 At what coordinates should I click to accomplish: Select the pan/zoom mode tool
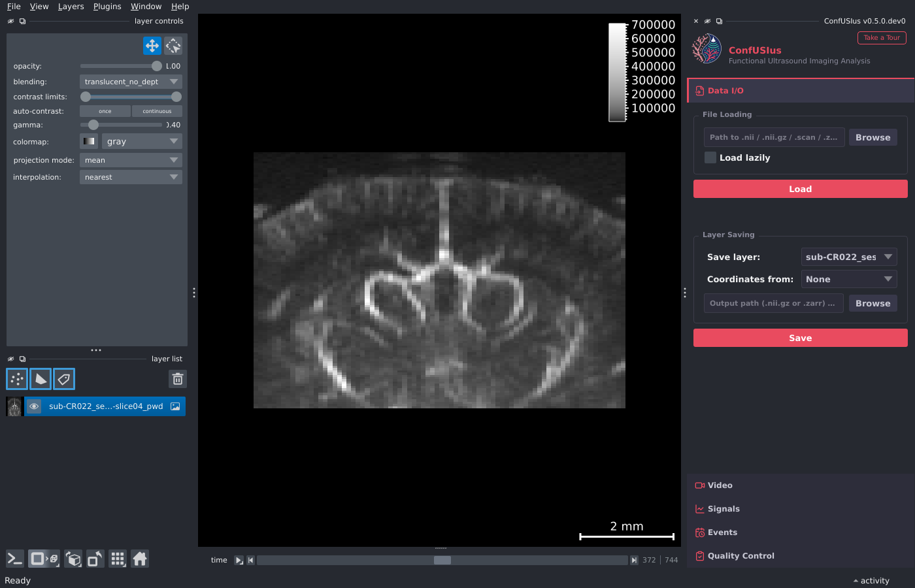(x=152, y=46)
